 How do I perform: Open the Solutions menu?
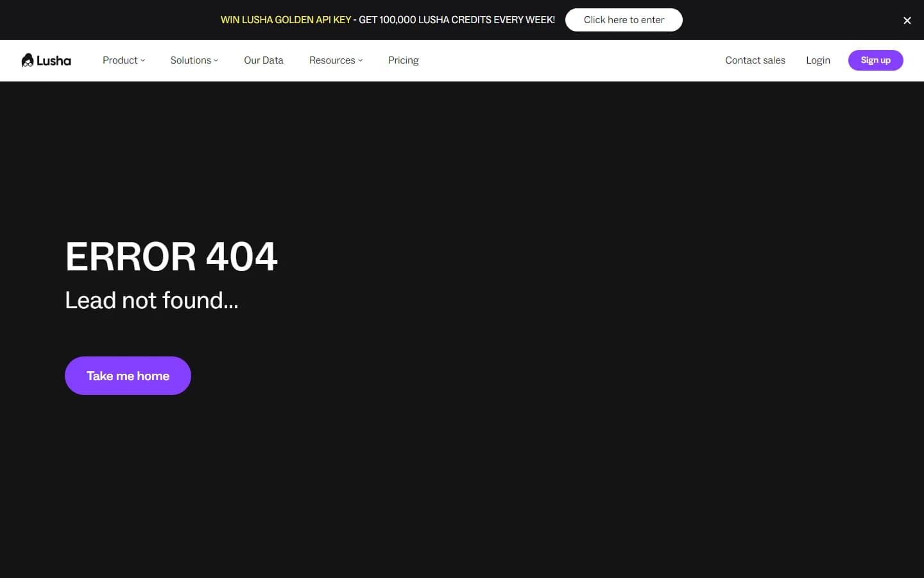pyautogui.click(x=191, y=60)
